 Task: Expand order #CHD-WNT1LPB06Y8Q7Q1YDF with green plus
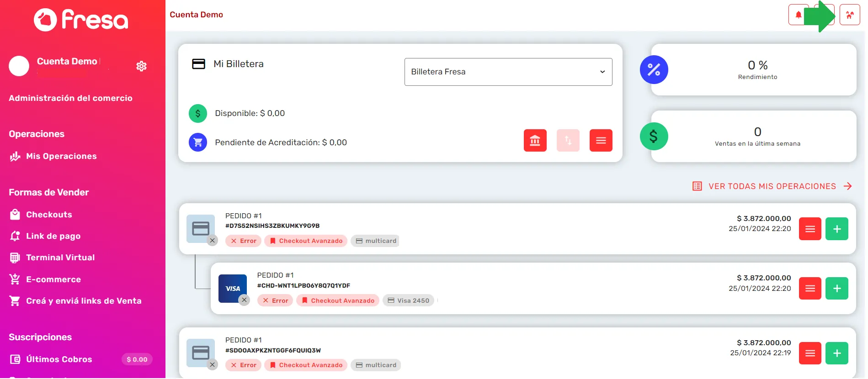pos(837,289)
